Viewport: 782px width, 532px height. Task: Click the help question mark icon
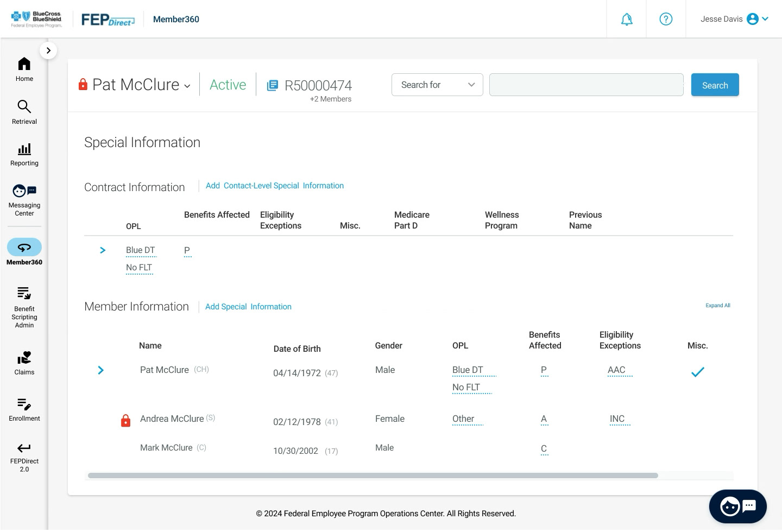tap(666, 20)
